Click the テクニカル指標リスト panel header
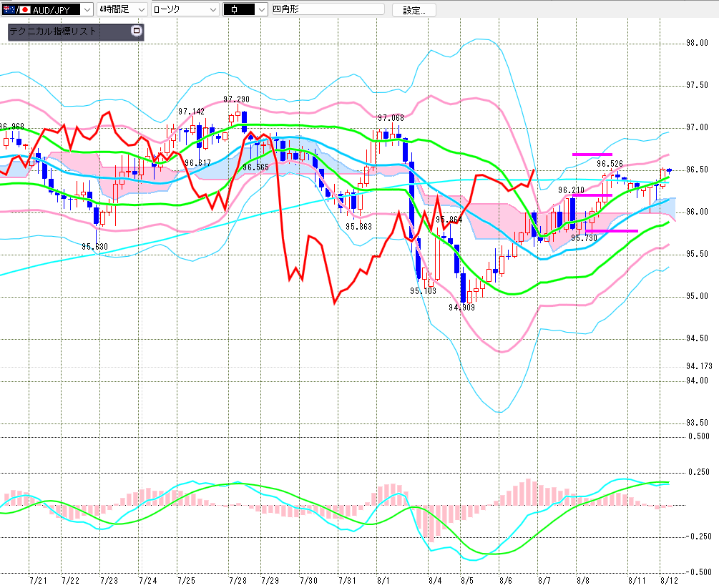This screenshot has height=588, width=719. (76, 31)
